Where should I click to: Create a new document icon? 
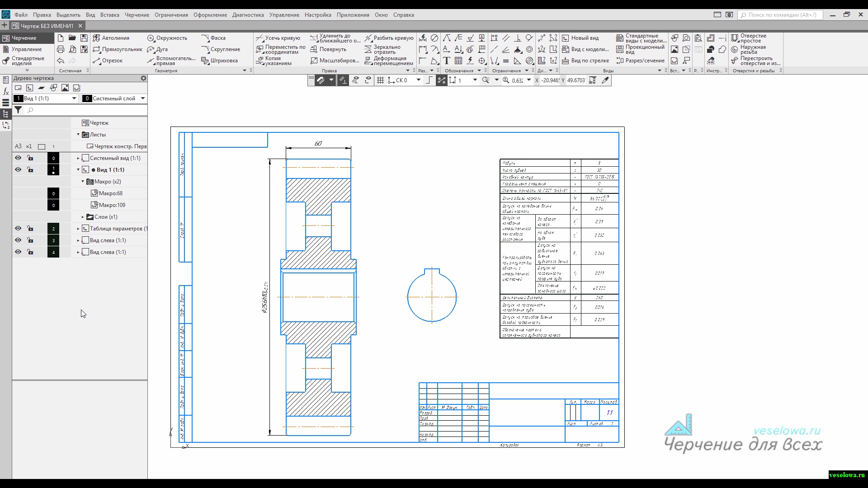(61, 38)
